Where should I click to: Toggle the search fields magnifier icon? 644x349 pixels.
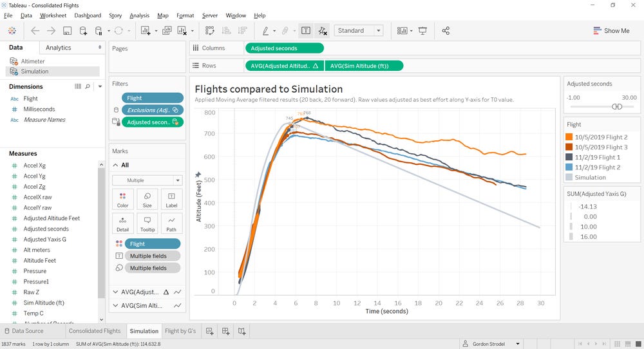pyautogui.click(x=88, y=87)
